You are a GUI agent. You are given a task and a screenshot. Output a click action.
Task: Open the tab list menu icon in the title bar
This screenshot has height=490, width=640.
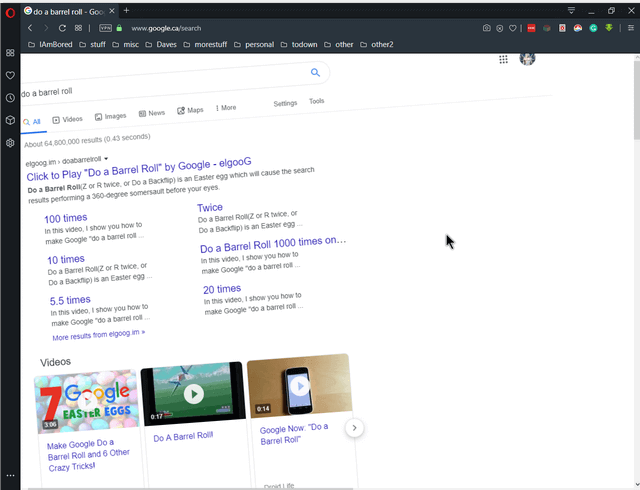tap(571, 10)
